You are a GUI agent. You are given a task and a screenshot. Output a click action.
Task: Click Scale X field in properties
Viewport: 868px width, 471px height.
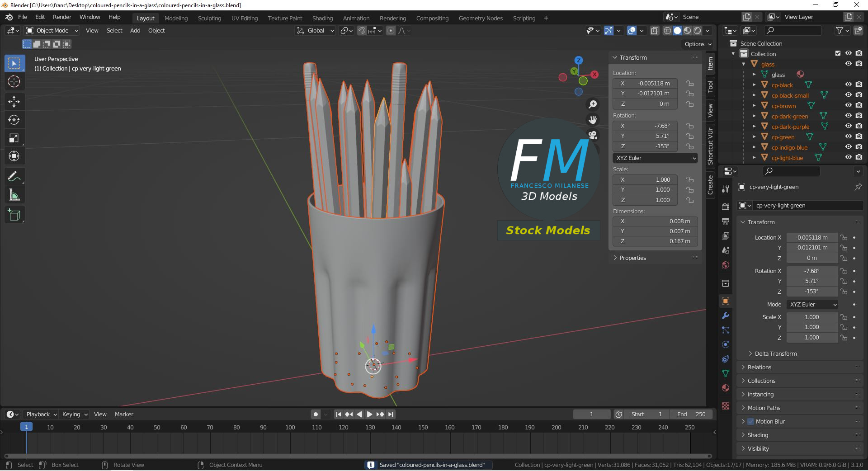[x=812, y=317]
